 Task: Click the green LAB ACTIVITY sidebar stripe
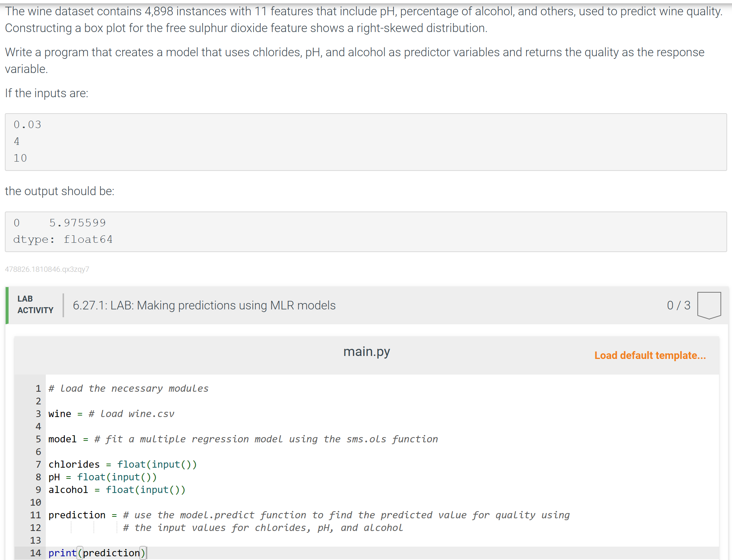tap(8, 305)
